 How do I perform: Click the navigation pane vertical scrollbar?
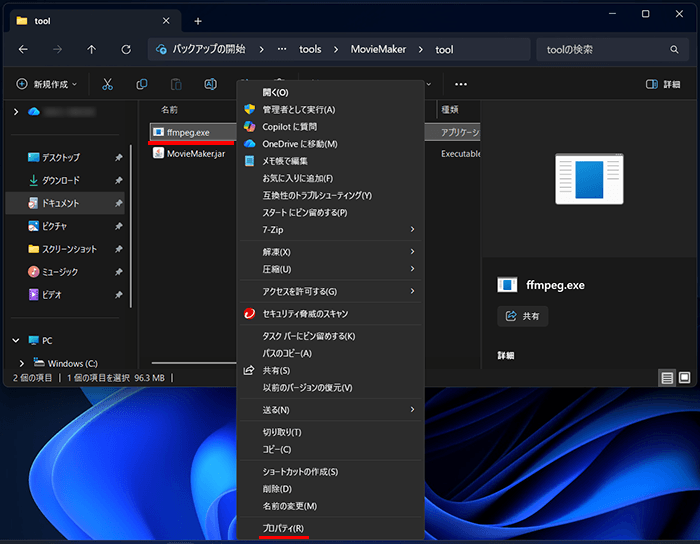[131, 226]
